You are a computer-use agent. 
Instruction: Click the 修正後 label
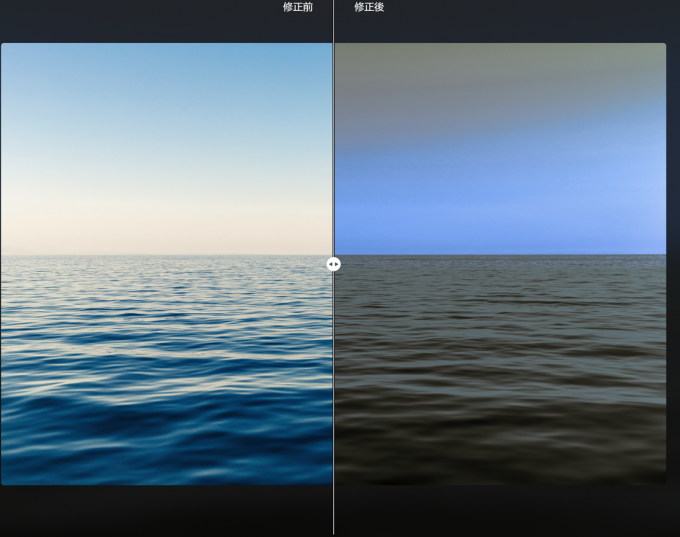tap(369, 7)
